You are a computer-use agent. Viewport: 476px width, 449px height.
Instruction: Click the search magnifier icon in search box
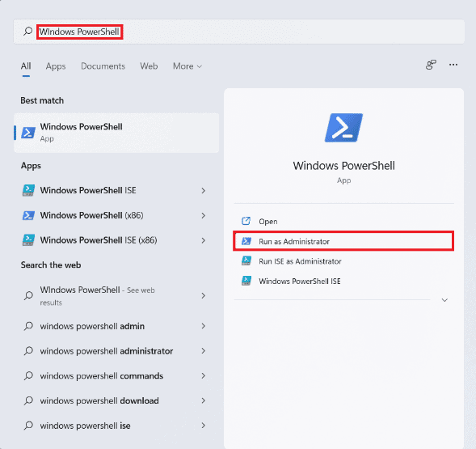pos(28,31)
